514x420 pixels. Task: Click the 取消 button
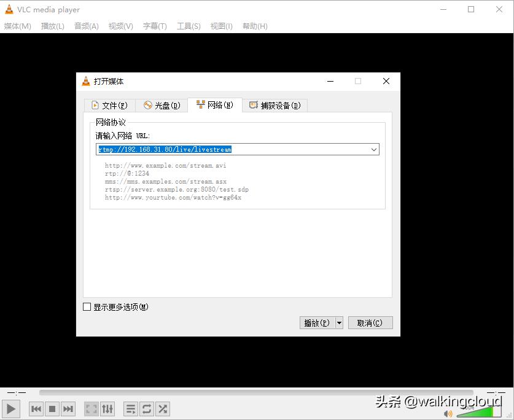click(370, 322)
